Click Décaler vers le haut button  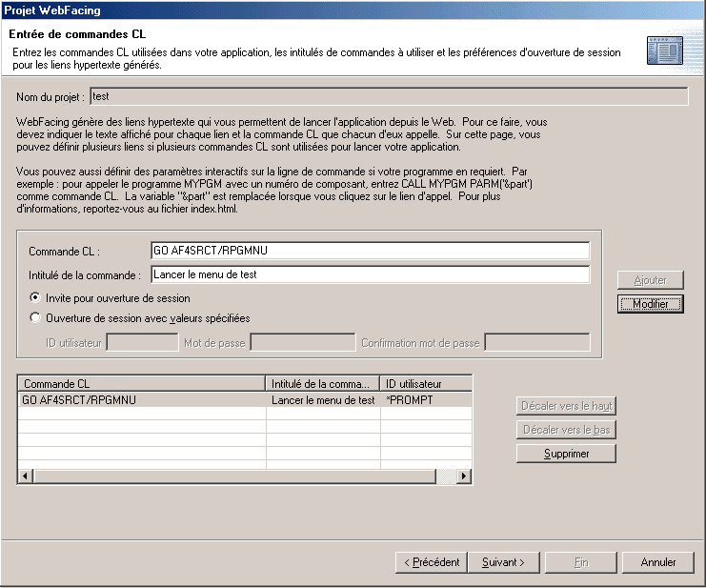click(566, 406)
